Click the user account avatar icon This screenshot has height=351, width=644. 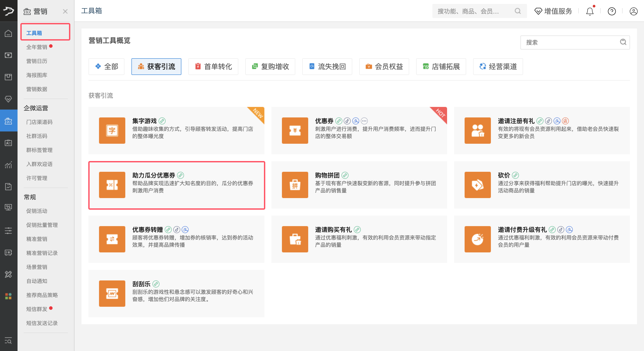coord(633,11)
